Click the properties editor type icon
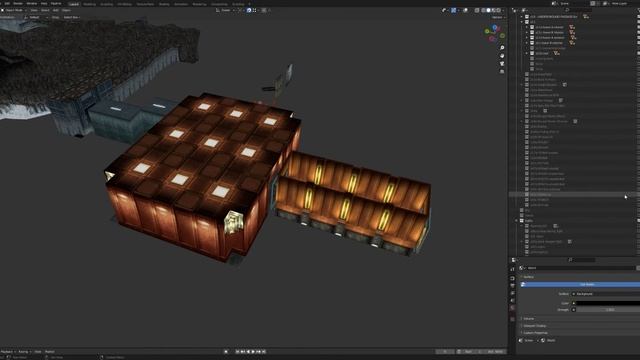The width and height of the screenshot is (640, 360). (514, 260)
